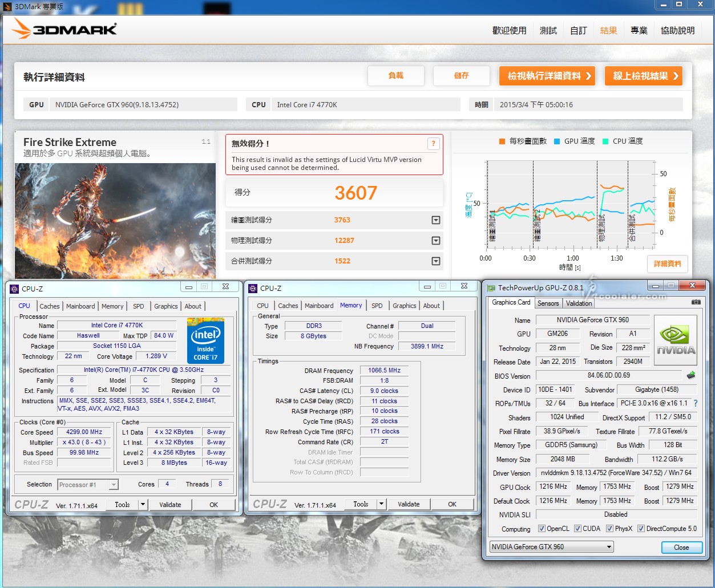Click the 3DMark title bar app icon
This screenshot has height=588, width=715.
[7, 6]
